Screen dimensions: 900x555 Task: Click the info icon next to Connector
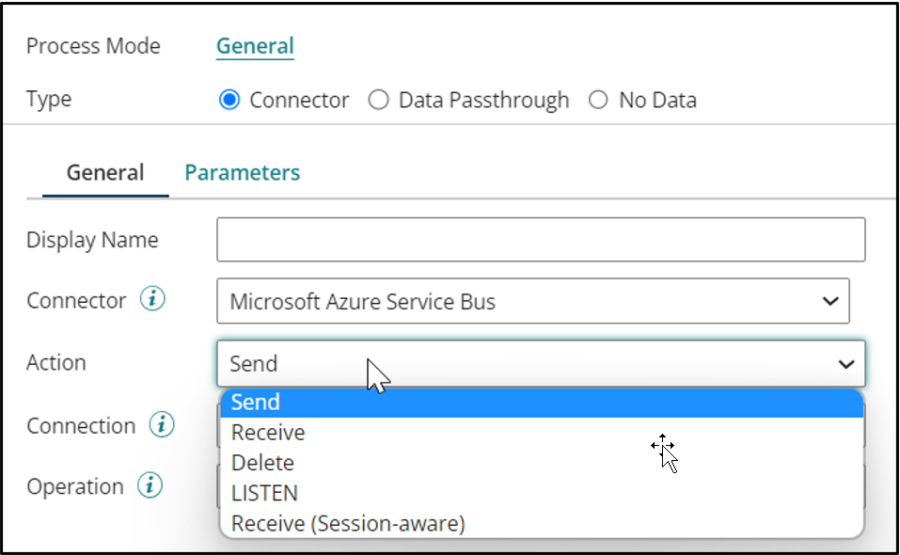[152, 299]
